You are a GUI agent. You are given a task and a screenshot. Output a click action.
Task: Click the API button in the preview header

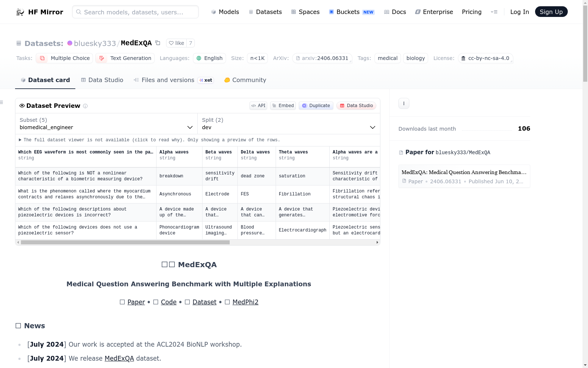point(258,106)
